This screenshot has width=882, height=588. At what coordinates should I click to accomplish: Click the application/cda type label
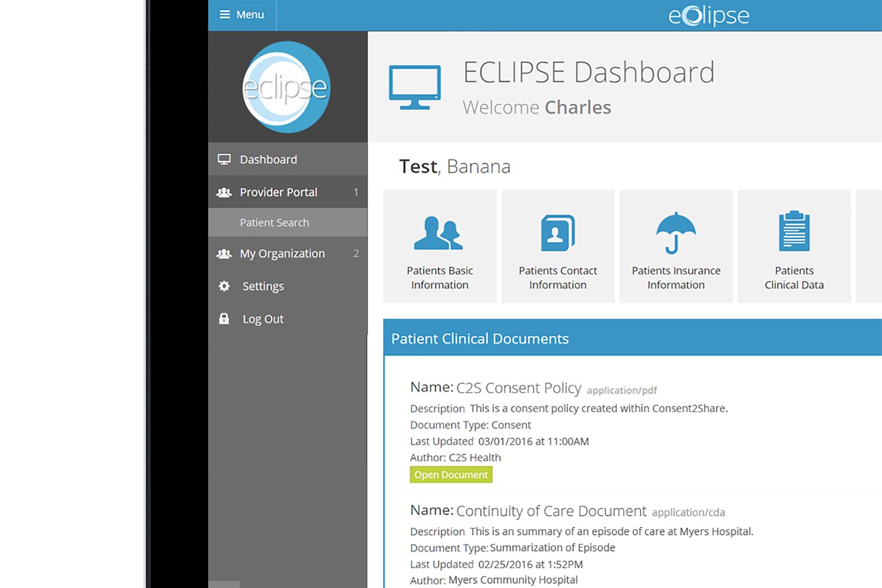coord(689,513)
